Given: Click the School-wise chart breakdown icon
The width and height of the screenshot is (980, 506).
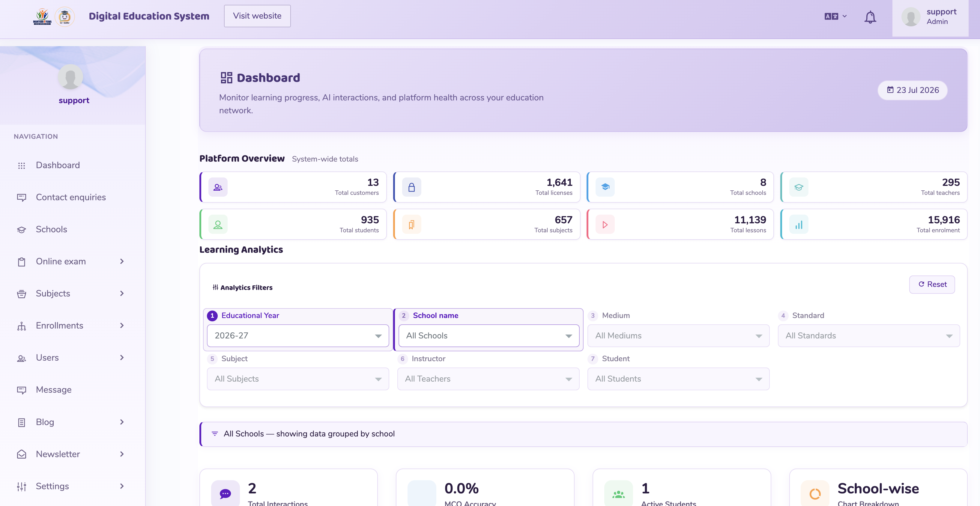Looking at the screenshot, I should click(815, 493).
